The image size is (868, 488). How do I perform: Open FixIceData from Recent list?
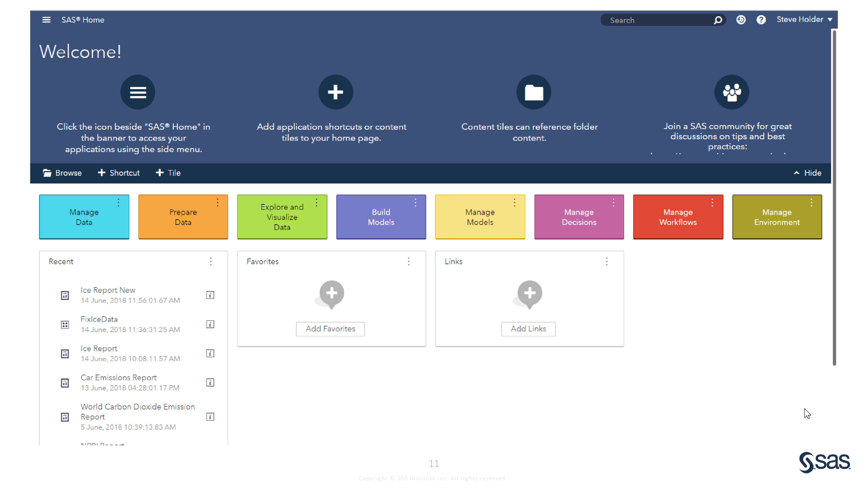click(99, 319)
